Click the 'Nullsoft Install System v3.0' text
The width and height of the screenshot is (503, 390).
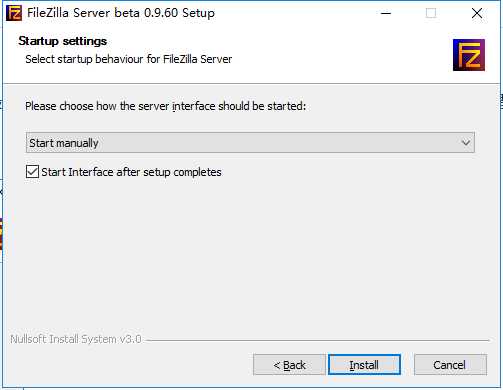[76, 339]
